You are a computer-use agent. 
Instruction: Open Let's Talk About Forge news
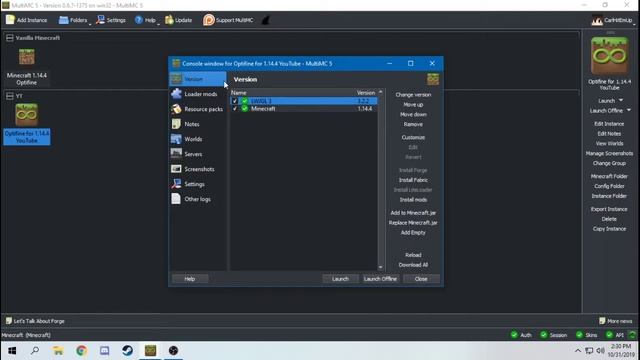tap(35, 321)
